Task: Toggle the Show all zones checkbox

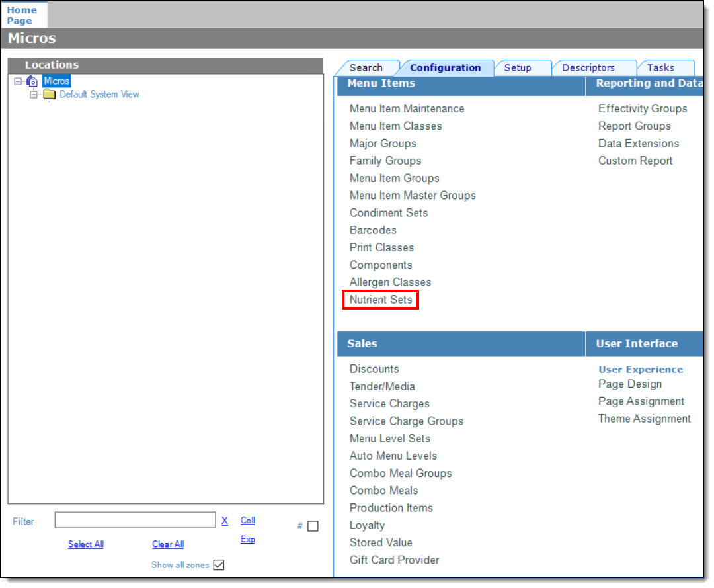Action: pyautogui.click(x=219, y=565)
